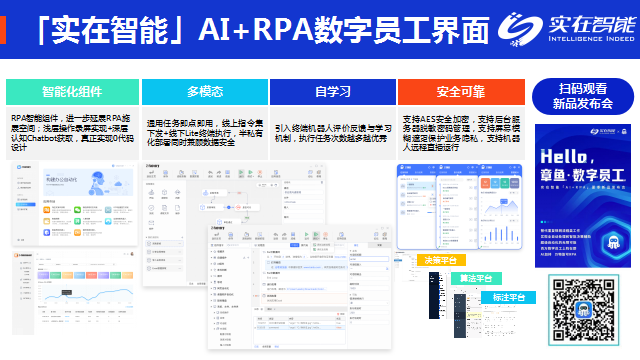Screen dimensions: 640x360
Task: Select the 多模态 tab header
Action: click(205, 92)
